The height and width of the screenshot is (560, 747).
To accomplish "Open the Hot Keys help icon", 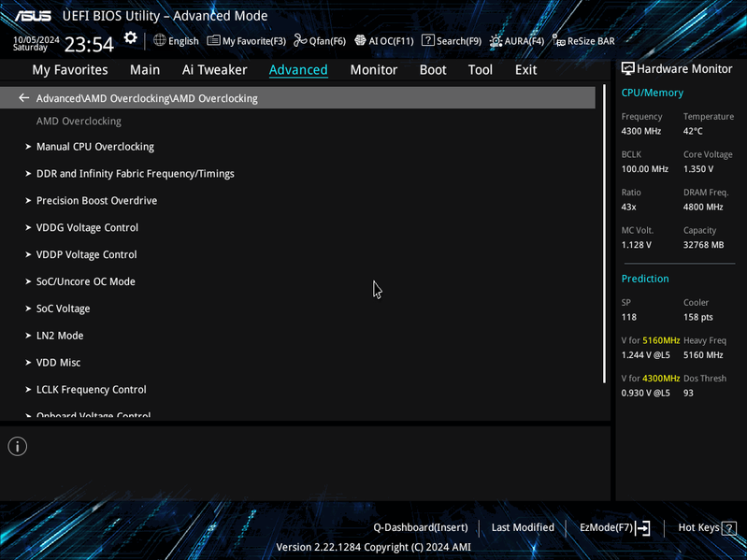I will (x=729, y=528).
